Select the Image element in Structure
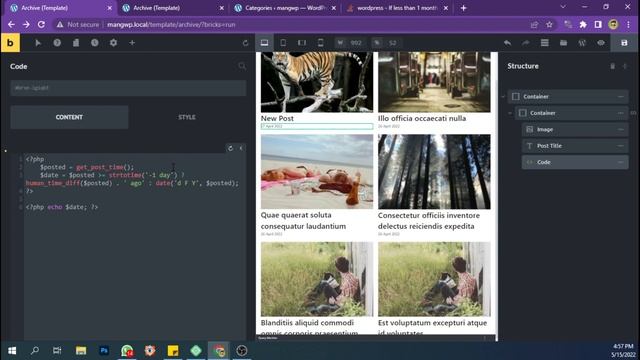The height and width of the screenshot is (360, 640). (x=575, y=129)
